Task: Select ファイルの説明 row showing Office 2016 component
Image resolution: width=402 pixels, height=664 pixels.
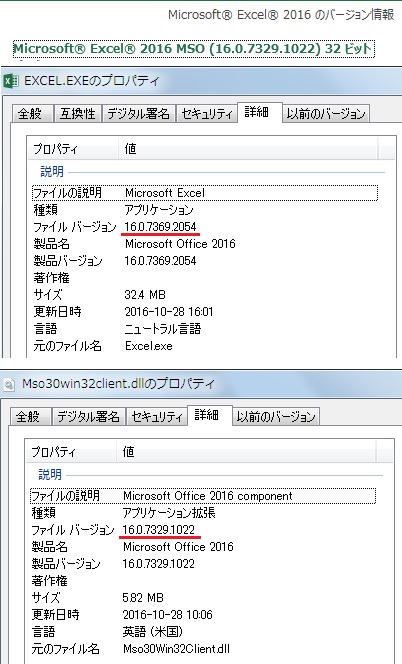Action: [203, 496]
